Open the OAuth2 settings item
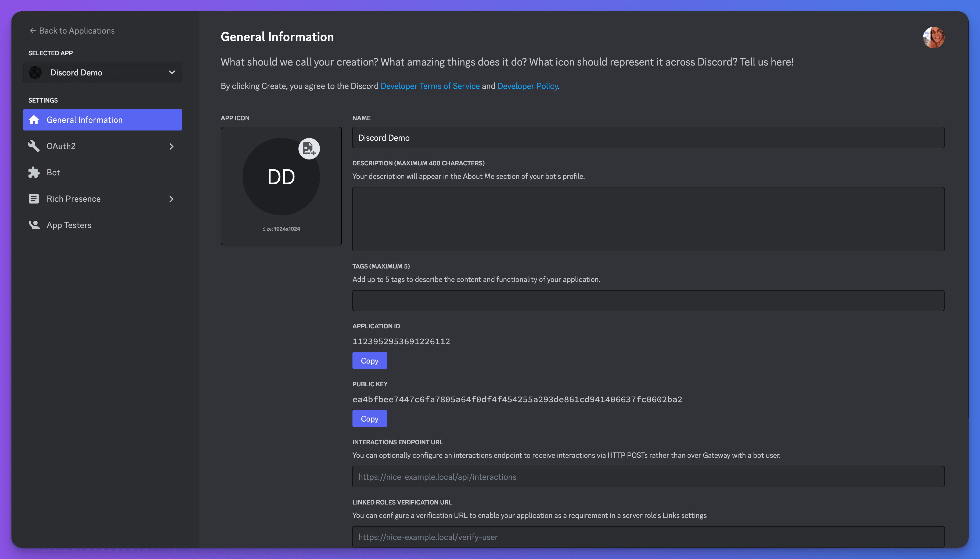Screen dimensions: 980x559 103,146
